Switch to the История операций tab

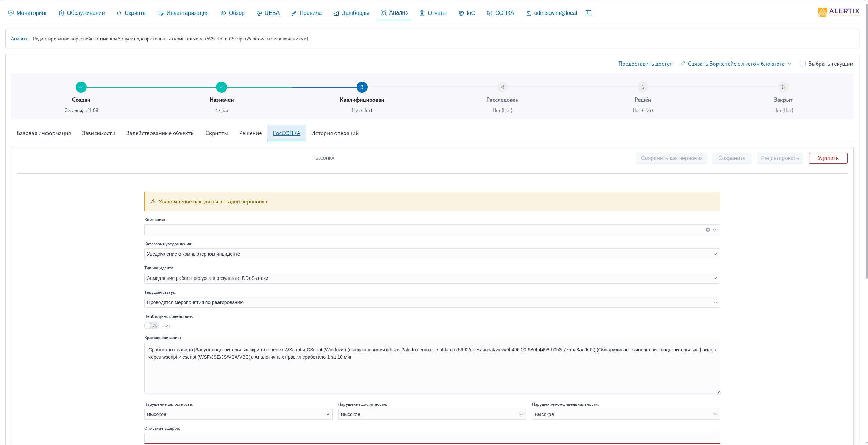[334, 133]
